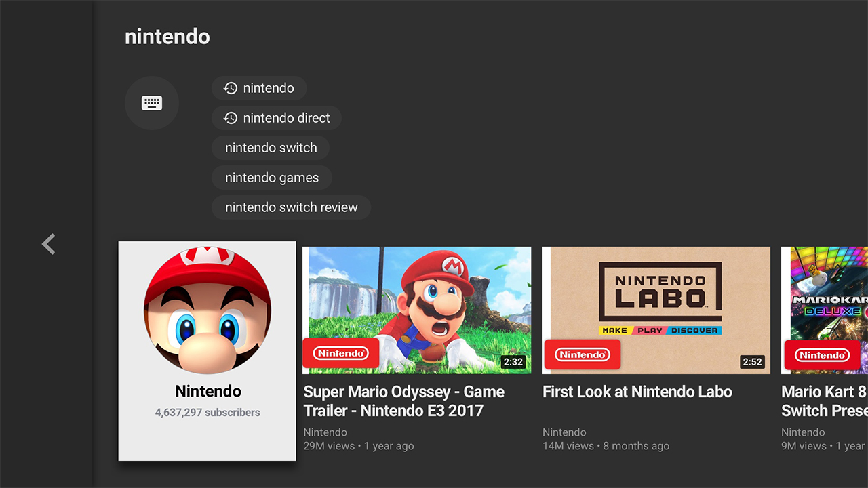Click the 2:32 duration badge
Screen dimensions: 868x488
tap(513, 362)
